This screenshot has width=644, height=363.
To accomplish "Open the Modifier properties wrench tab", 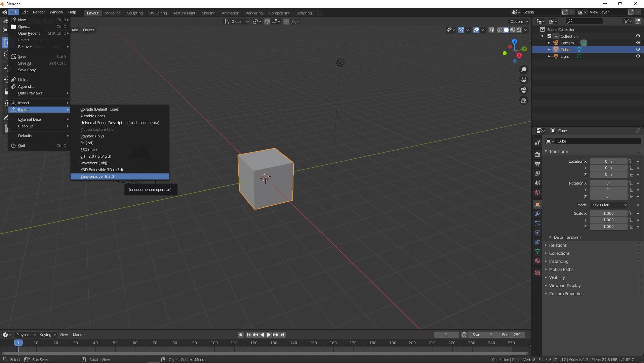I will pyautogui.click(x=537, y=214).
